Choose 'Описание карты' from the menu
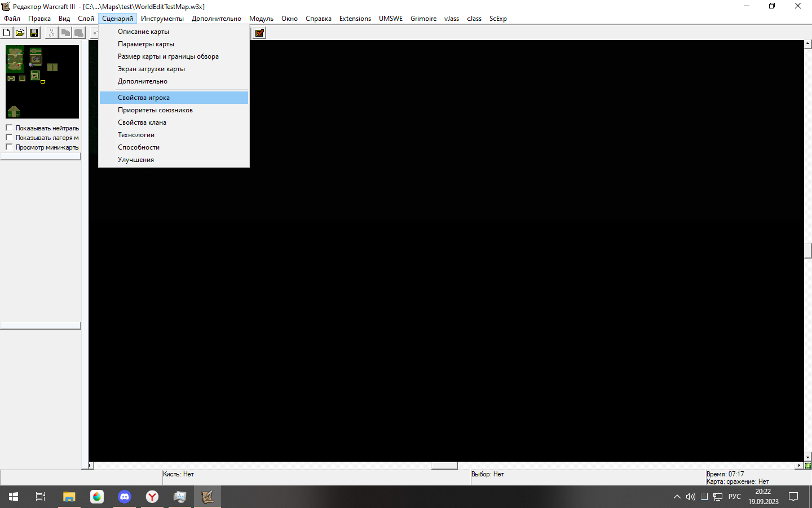 pos(174,32)
